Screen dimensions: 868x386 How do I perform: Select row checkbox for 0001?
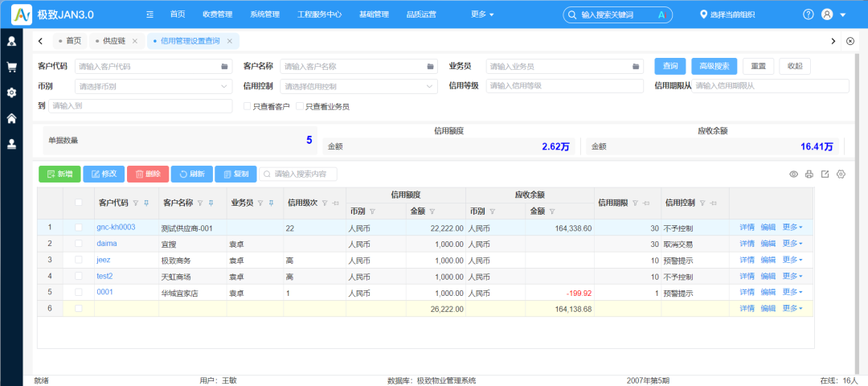[79, 292]
